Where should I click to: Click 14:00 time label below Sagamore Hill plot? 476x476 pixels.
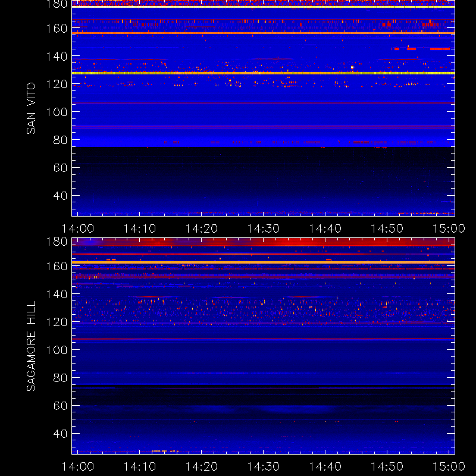click(78, 466)
